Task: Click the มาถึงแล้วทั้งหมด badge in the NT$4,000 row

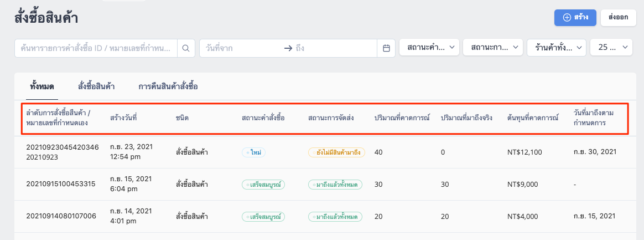Action: pos(335,217)
